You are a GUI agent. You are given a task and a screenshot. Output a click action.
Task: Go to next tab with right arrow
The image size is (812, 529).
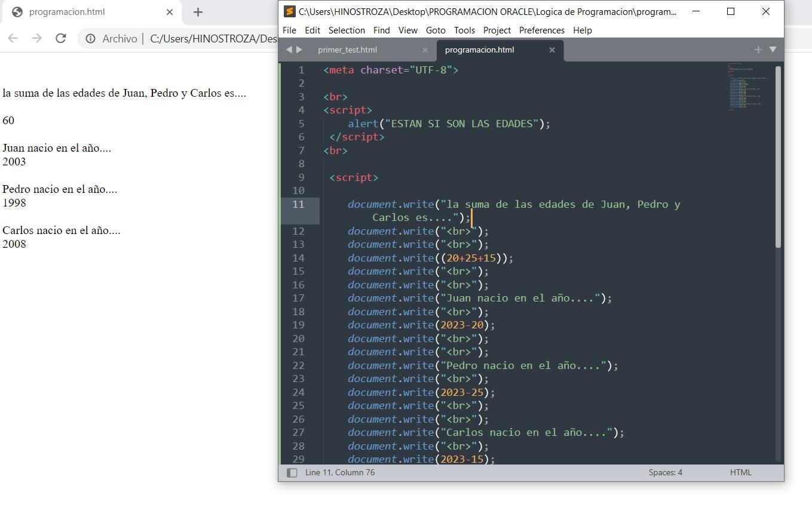click(299, 50)
